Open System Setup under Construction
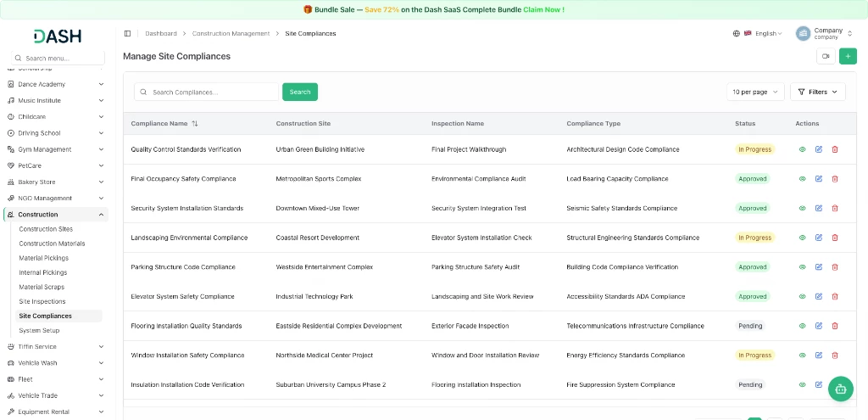This screenshot has height=420, width=868. click(39, 330)
